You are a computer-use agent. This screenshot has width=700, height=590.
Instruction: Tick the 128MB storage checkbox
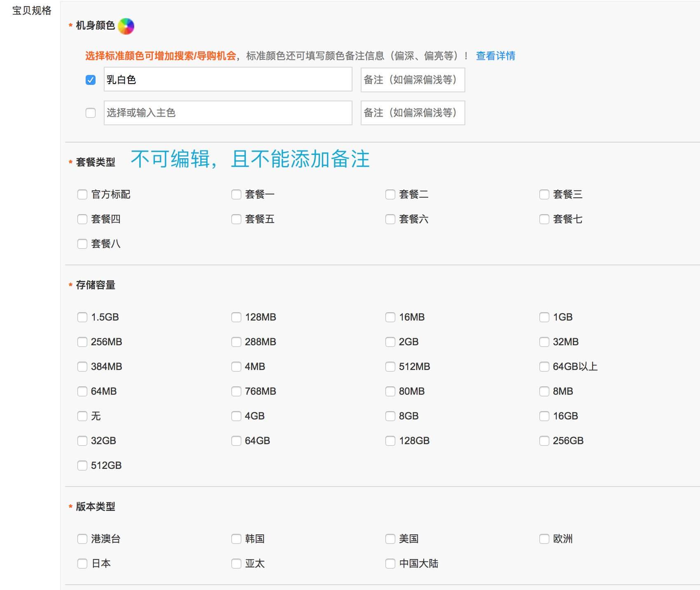(236, 317)
